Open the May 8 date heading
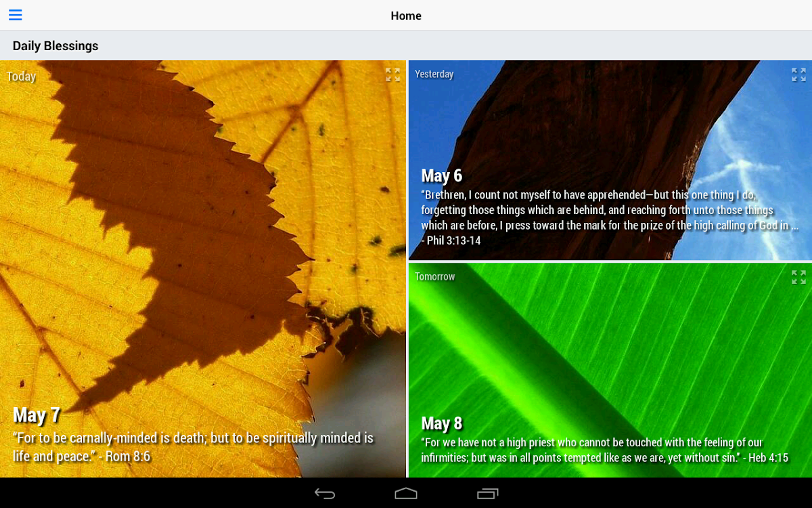This screenshot has height=508, width=812. 441,423
